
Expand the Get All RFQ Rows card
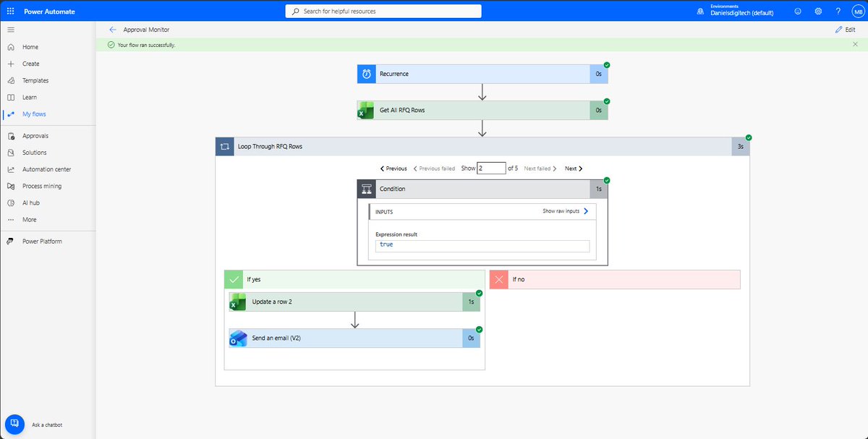[482, 110]
